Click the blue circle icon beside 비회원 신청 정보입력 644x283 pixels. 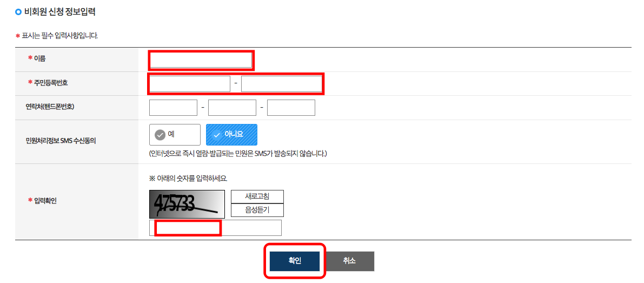pyautogui.click(x=18, y=12)
